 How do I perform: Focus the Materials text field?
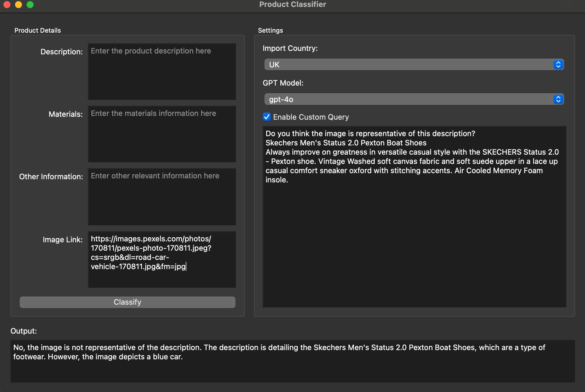(x=162, y=134)
